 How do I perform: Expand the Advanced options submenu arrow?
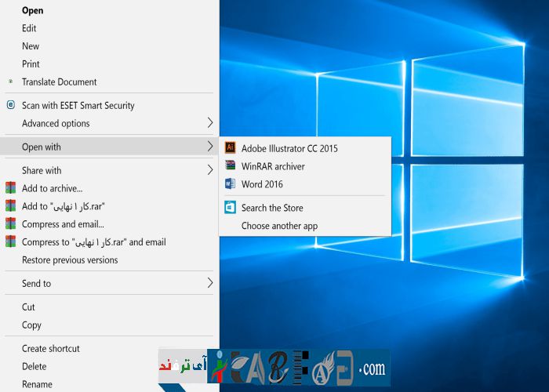pos(209,123)
